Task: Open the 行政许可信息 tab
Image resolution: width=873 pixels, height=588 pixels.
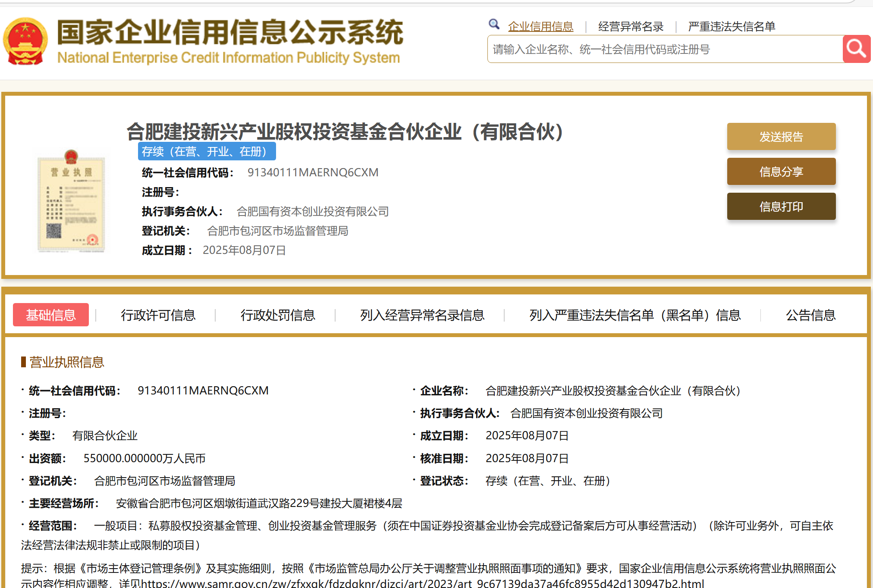Action: coord(158,315)
